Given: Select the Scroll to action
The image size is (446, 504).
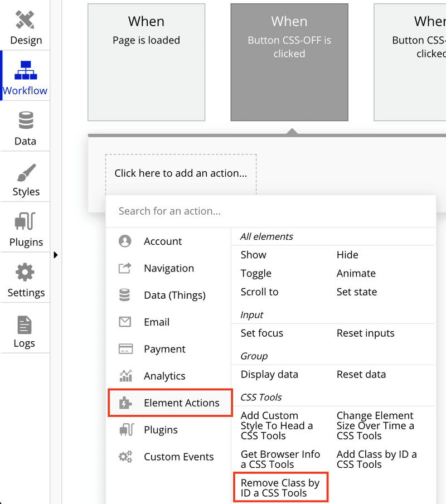Looking at the screenshot, I should click(x=260, y=292).
